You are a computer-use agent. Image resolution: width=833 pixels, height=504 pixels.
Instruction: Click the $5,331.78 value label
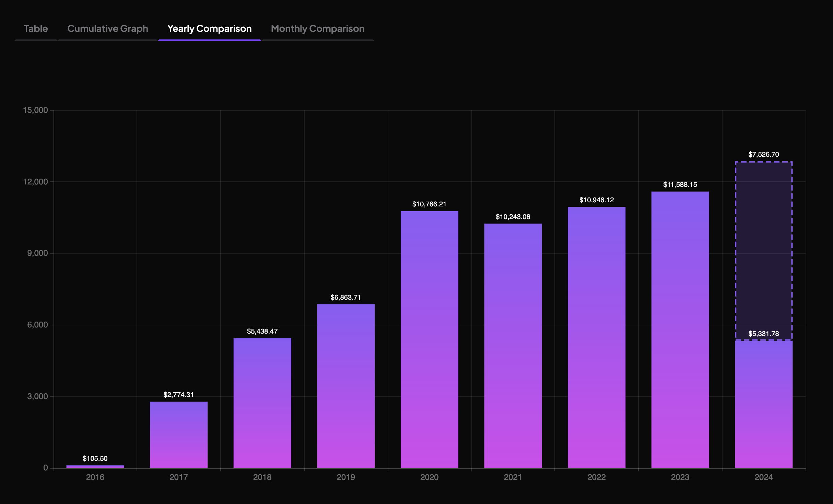point(763,334)
